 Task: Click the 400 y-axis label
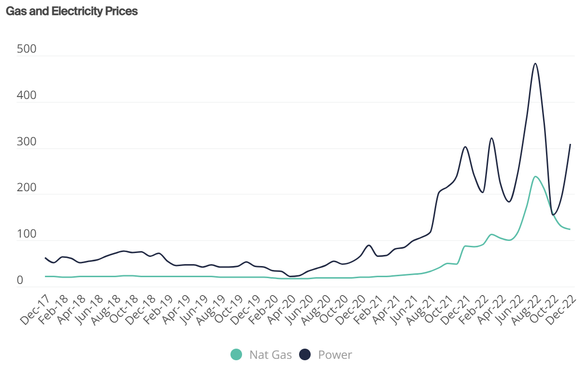click(26, 96)
